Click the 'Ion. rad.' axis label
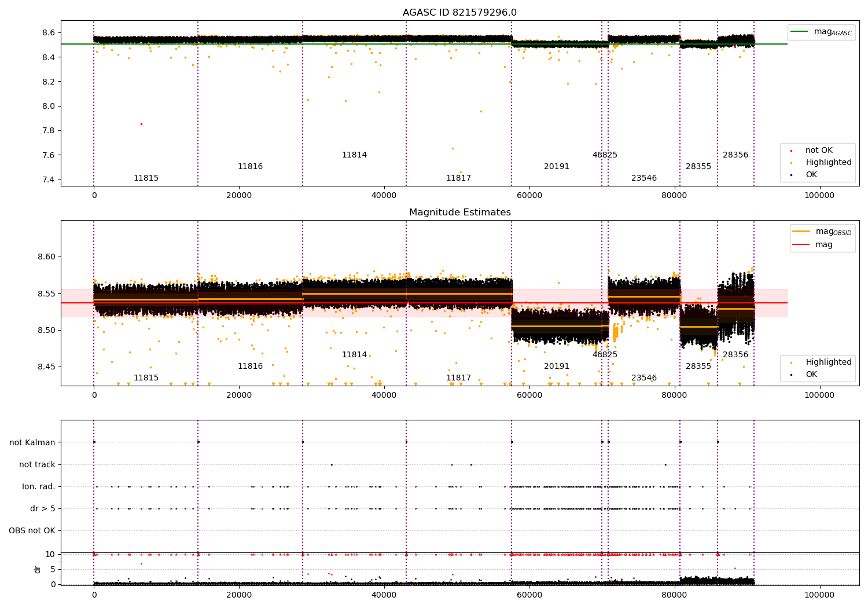This screenshot has width=868, height=608. coord(39,486)
